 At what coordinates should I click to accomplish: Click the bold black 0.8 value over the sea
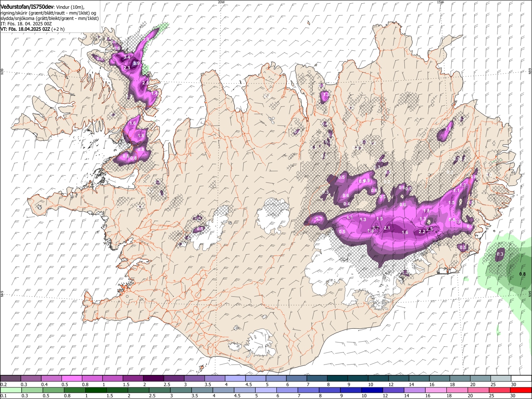[523, 274]
